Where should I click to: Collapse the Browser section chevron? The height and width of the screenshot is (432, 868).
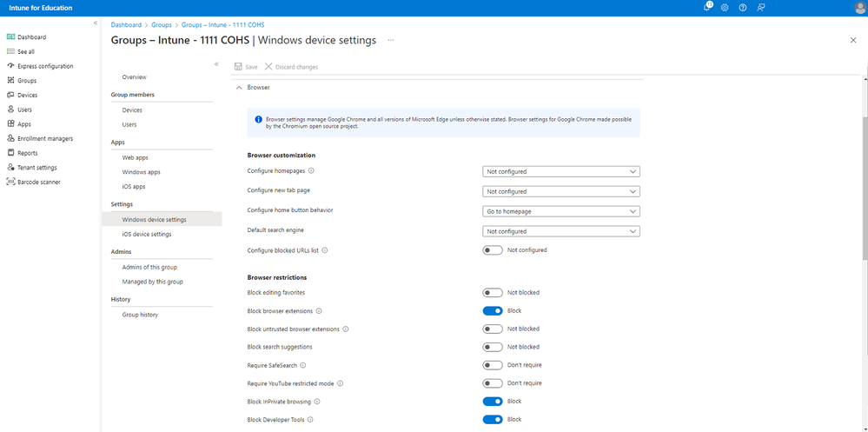(240, 88)
